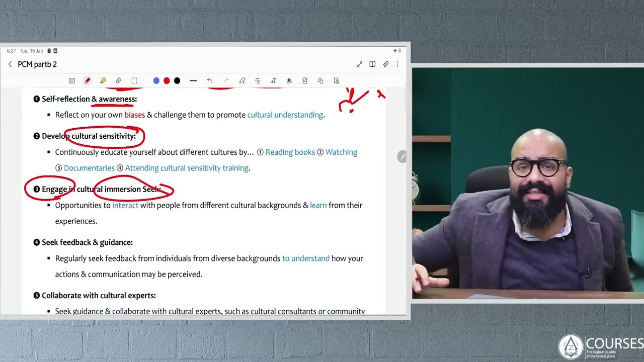Click the blue word 'learn'

coord(318,205)
